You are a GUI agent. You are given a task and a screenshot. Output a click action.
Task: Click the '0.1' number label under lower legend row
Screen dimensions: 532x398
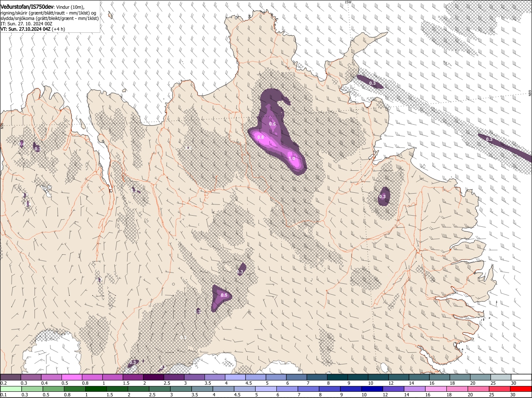pyautogui.click(x=3, y=394)
